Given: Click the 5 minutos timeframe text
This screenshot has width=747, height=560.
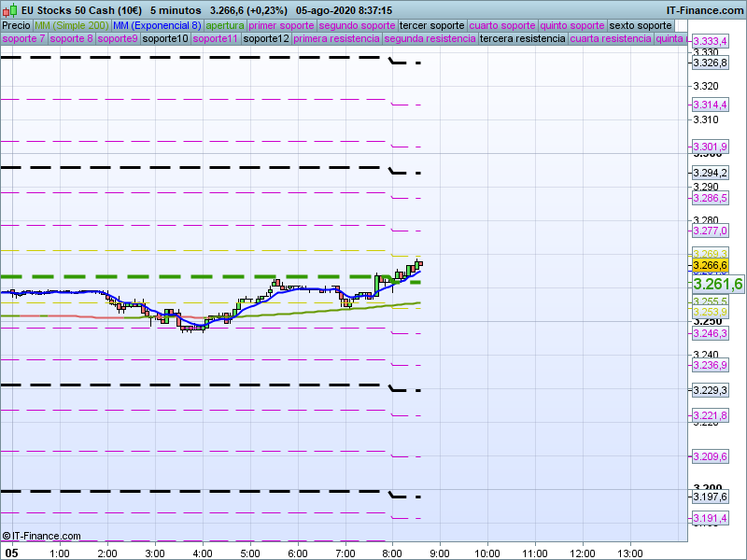Looking at the screenshot, I should click(x=176, y=9).
